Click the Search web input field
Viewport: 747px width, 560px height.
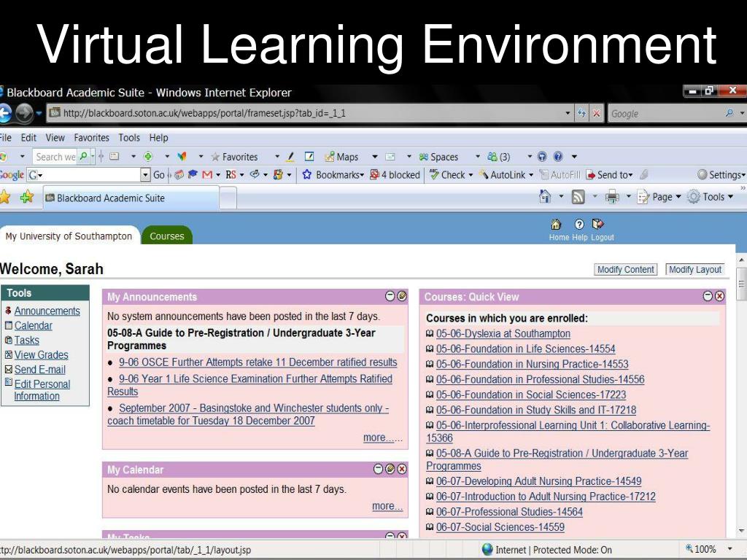click(x=55, y=157)
